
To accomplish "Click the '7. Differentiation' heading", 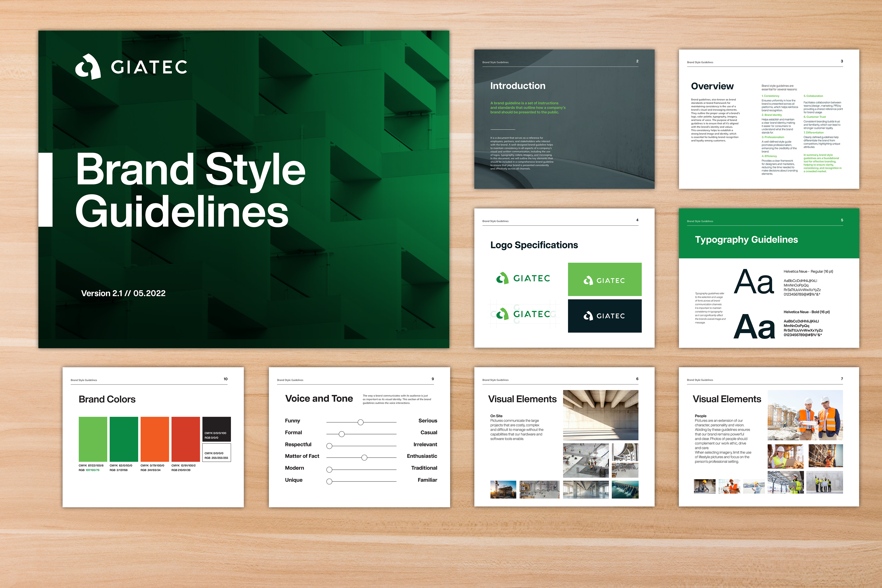I will [x=813, y=133].
